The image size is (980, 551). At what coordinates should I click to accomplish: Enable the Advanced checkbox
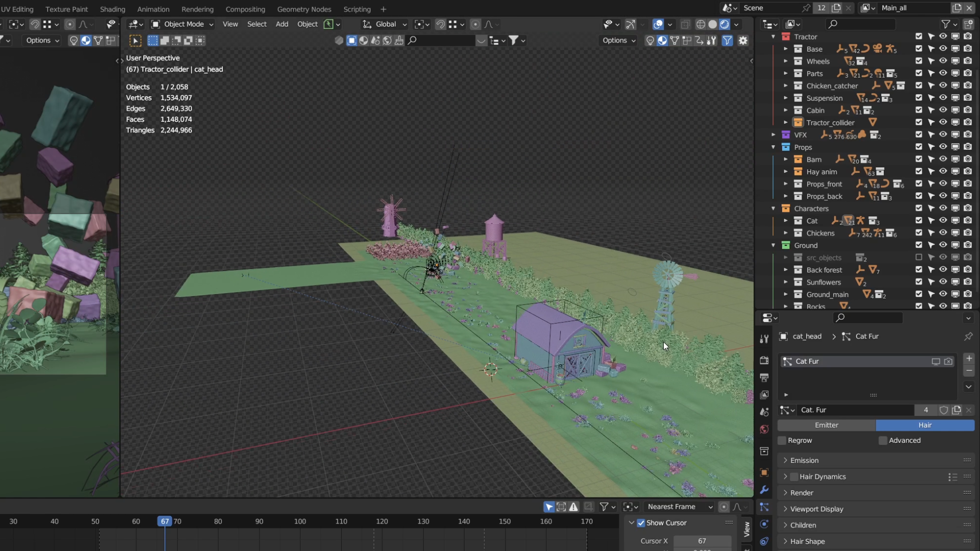click(883, 440)
